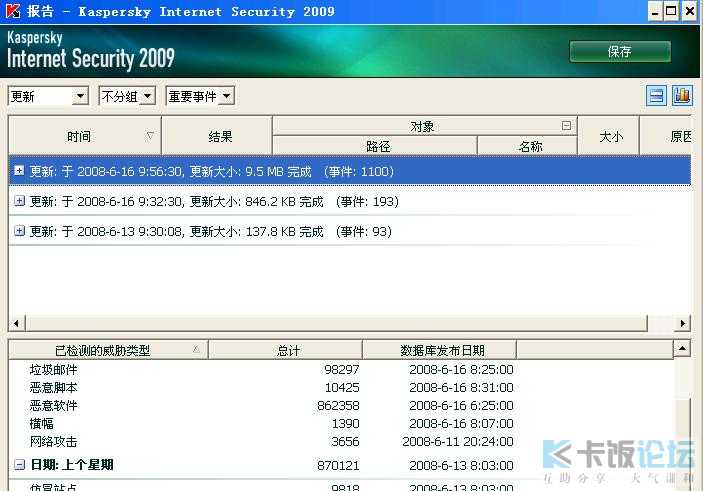Screen dimensions: 703x491
Task: Switch to the list view icon
Action: coord(656,96)
